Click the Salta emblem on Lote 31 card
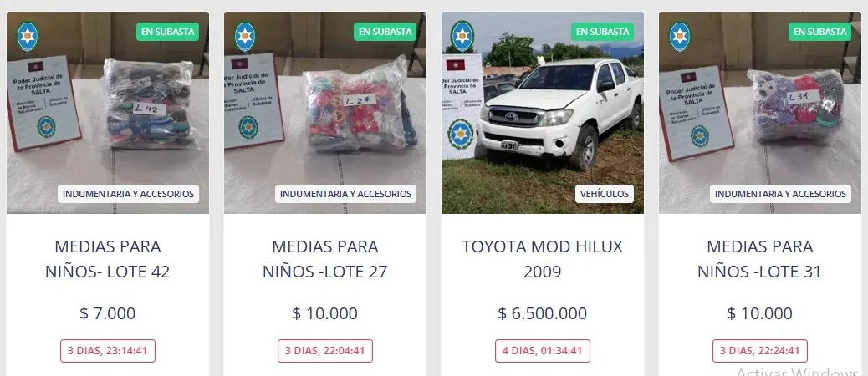868x376 pixels. point(680,37)
